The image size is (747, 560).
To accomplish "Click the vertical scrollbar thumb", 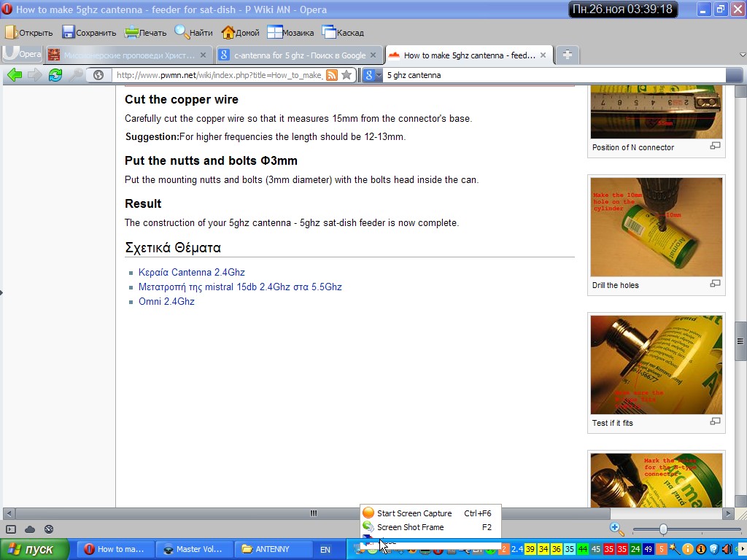I will (740, 341).
